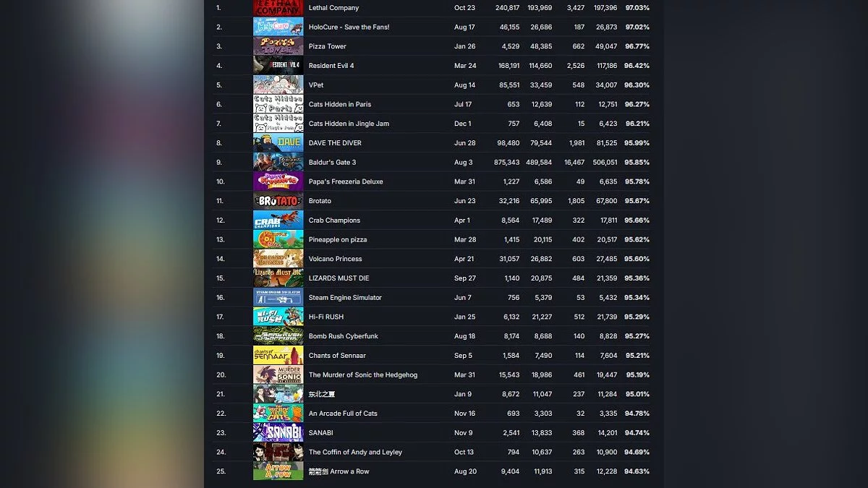Click the Jun 28 date for DAVE THE DIVER
The image size is (868, 488).
[465, 142]
